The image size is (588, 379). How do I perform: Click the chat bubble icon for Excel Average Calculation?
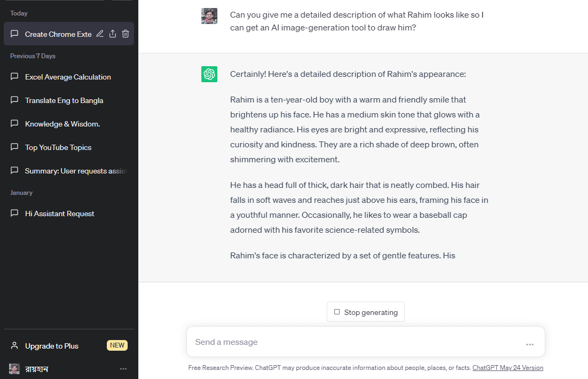tap(14, 77)
